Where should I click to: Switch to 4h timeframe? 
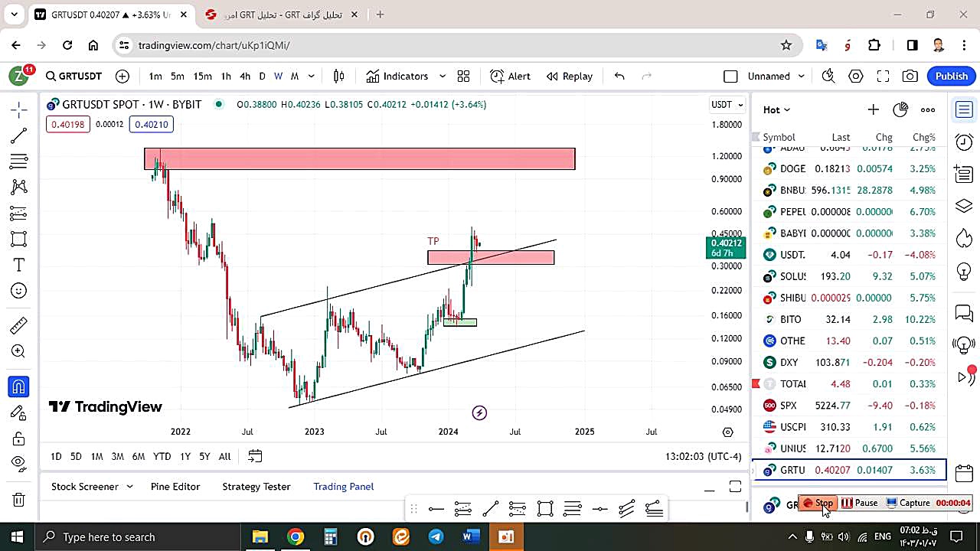click(245, 76)
